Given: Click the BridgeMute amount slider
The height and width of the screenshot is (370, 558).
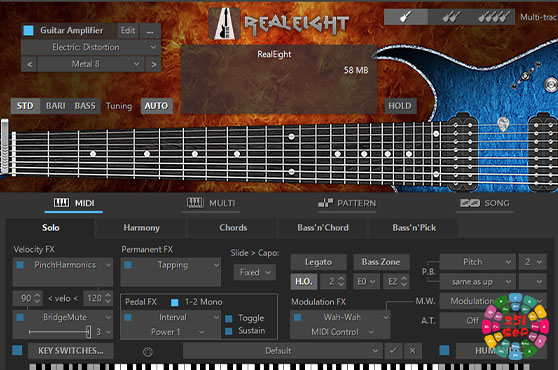Looking at the screenshot, I should point(59,332).
